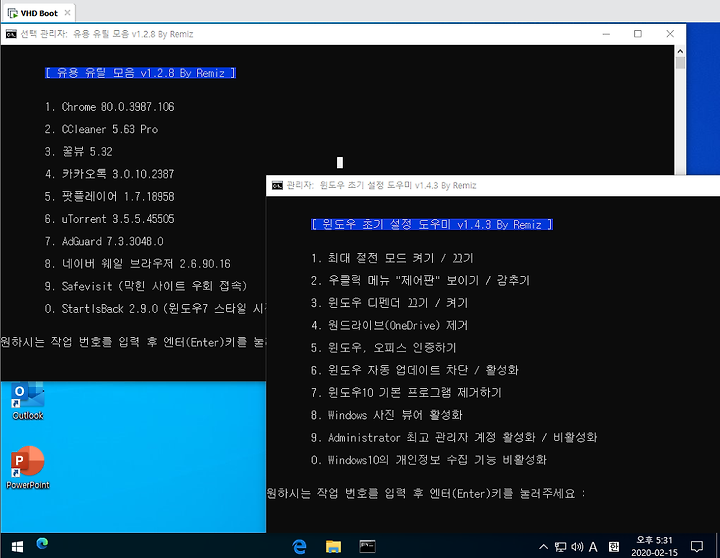Minimize the 유용 유틸 모음 window

606,34
